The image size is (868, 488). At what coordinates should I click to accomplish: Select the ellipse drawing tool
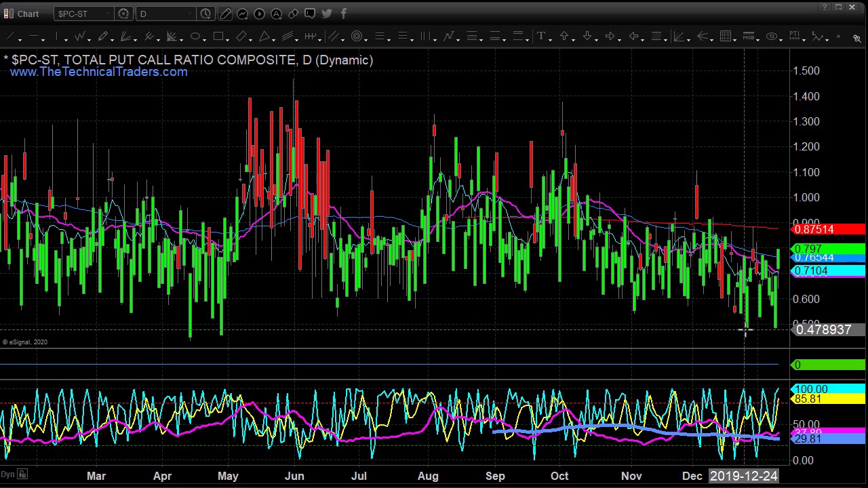pos(195,36)
